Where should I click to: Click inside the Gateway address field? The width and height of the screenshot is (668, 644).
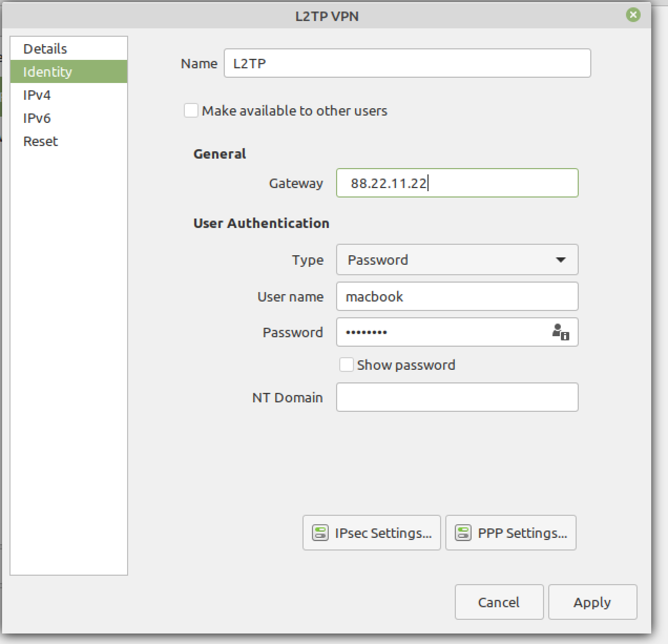[456, 183]
